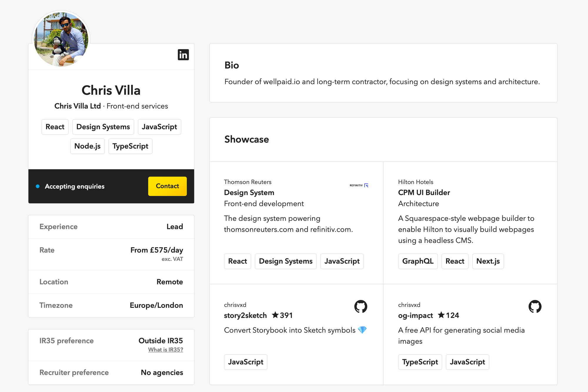Click the Next.js tag on Hilton project
The height and width of the screenshot is (392, 588).
488,261
